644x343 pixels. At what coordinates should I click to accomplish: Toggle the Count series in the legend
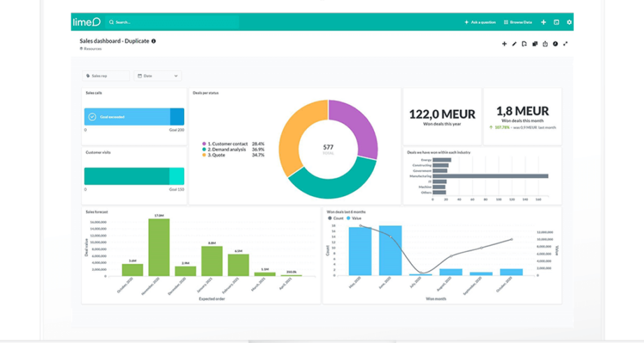336,218
